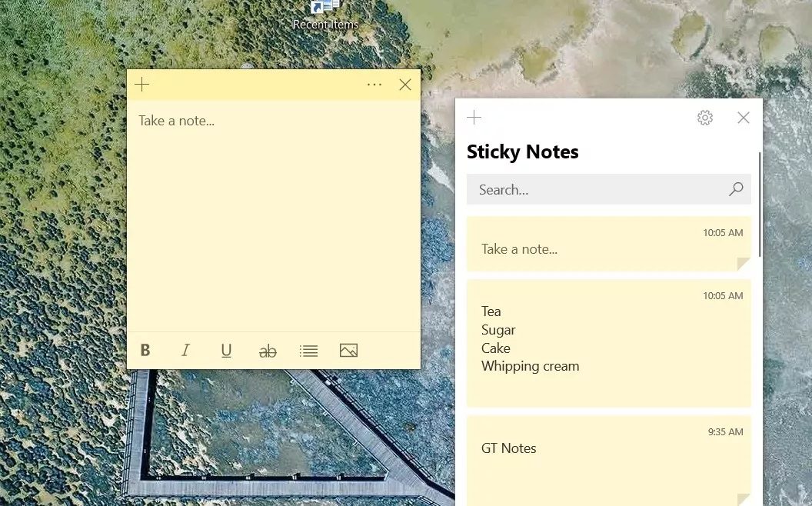Toggle strikethrough formatting in the note

point(268,351)
